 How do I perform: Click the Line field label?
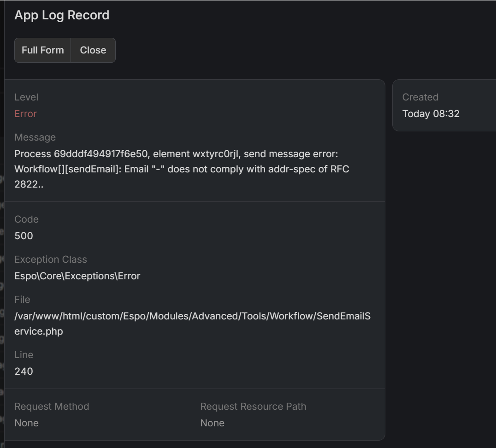(24, 355)
